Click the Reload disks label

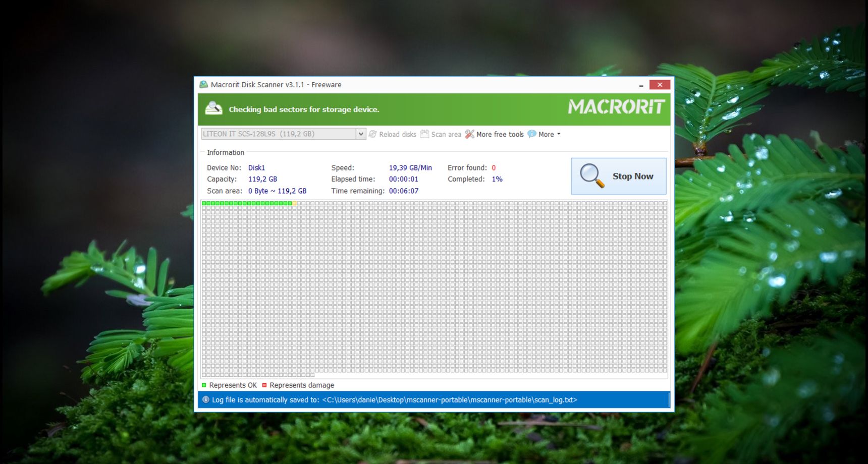tap(398, 134)
